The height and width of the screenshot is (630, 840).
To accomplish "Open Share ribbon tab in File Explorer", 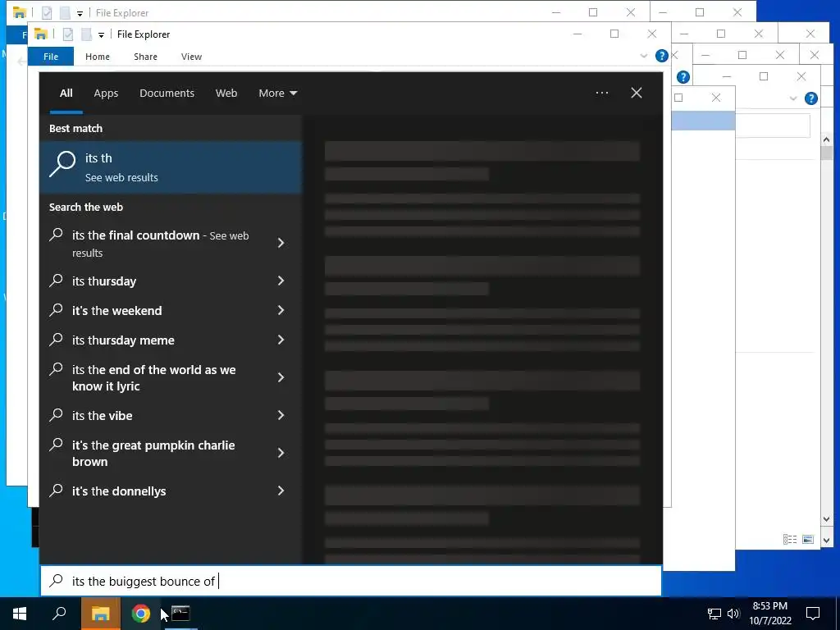I will pyautogui.click(x=146, y=57).
